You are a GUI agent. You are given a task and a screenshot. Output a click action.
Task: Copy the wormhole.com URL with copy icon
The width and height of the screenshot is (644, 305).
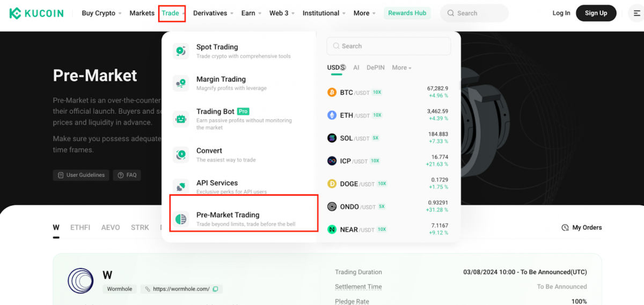click(215, 289)
